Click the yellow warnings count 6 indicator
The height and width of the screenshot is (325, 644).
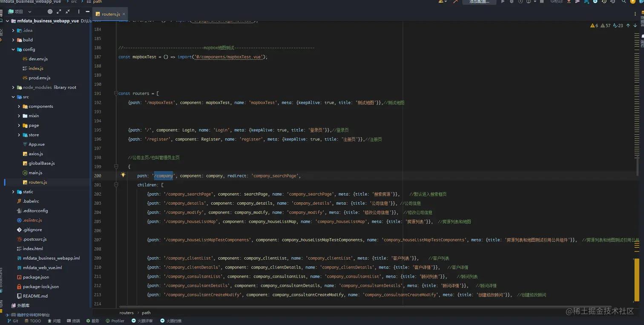pos(594,26)
